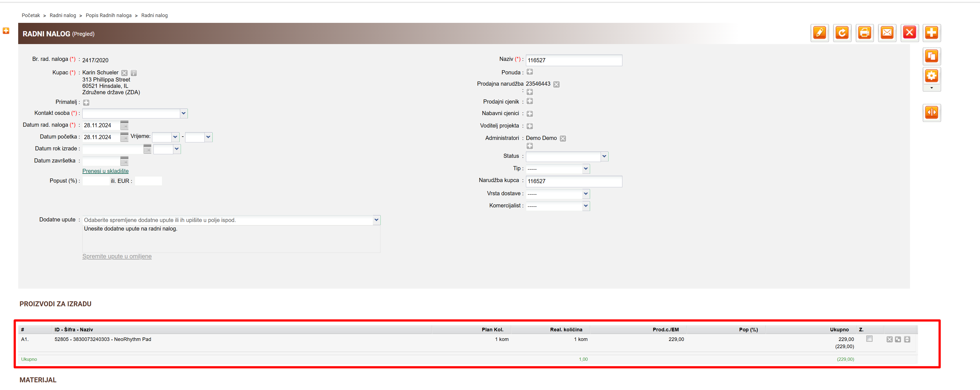Open calendar for Datum rad. naloga

coord(125,125)
